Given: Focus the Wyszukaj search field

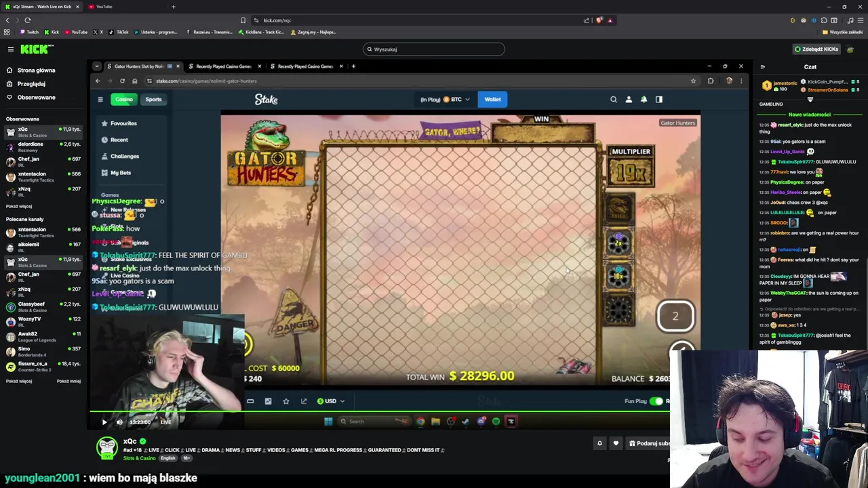Looking at the screenshot, I should coord(434,49).
